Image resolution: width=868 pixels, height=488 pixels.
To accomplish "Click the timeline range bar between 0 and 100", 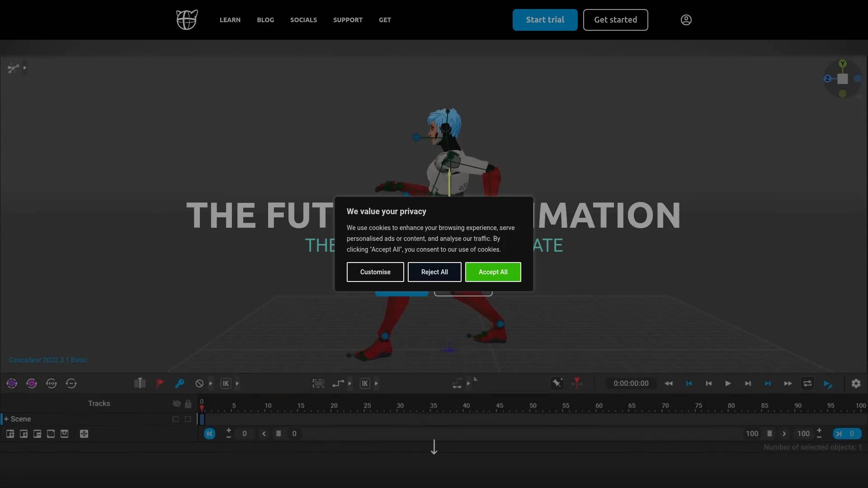I will coord(522,434).
